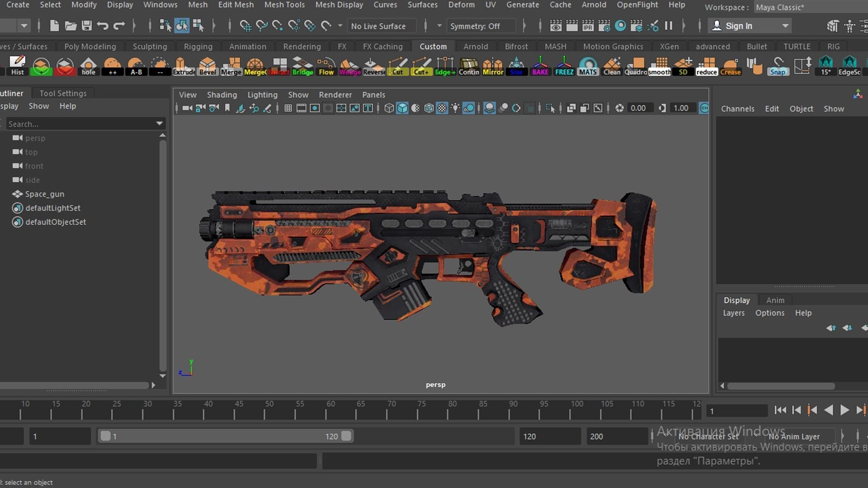Click the hole shelf icon
Viewport: 868px width, 488px height.
89,66
